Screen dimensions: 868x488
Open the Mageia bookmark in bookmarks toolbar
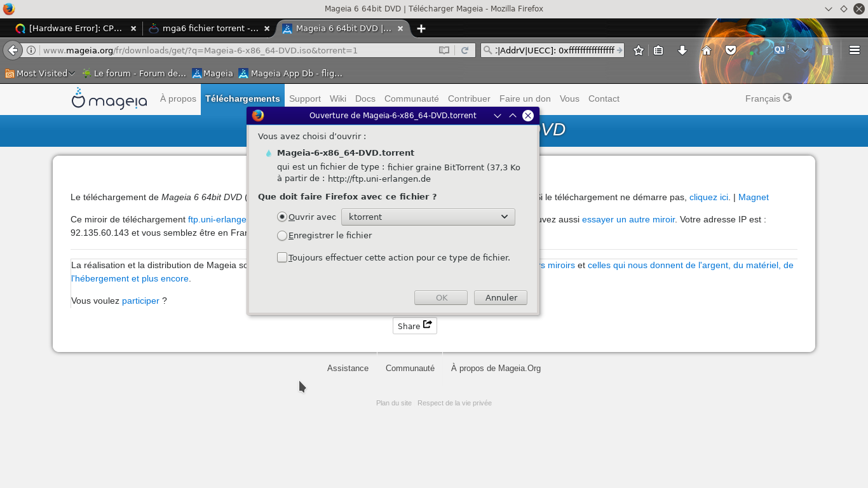click(x=213, y=73)
